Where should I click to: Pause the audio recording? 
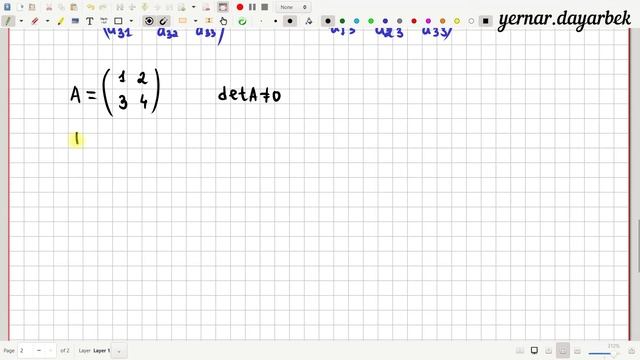252,7
